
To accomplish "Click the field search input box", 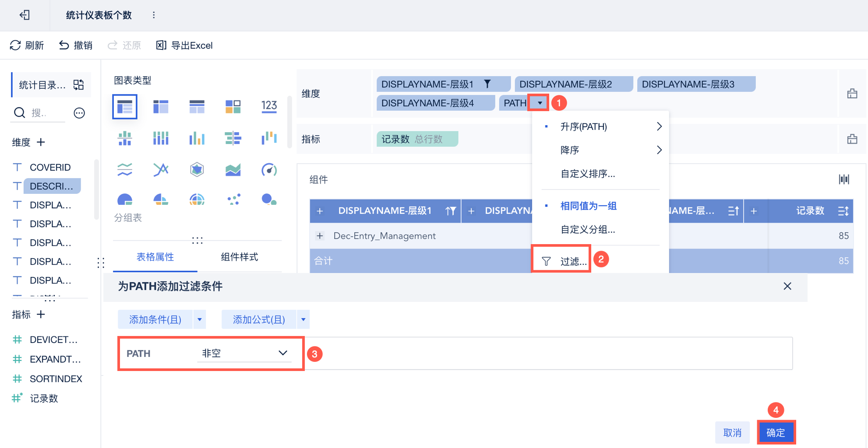I will point(44,113).
